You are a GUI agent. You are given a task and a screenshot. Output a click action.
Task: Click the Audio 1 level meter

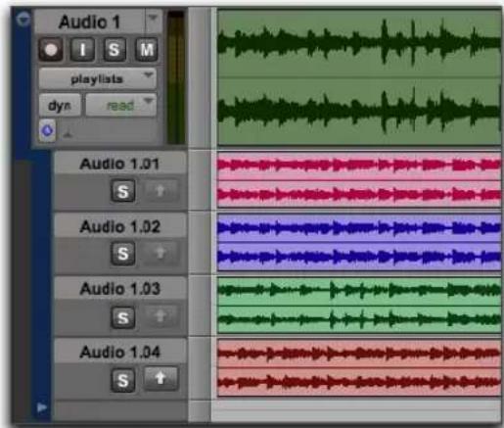point(176,77)
